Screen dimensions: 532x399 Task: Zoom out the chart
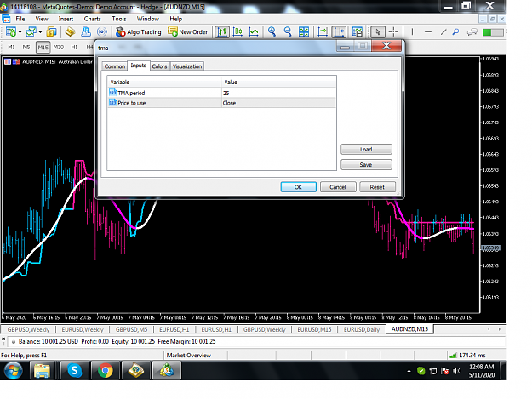[x=288, y=31]
